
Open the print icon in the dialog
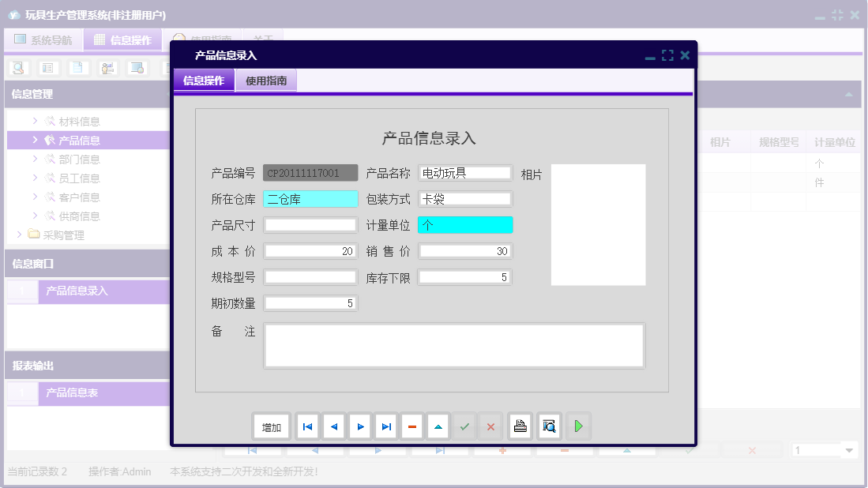[521, 426]
